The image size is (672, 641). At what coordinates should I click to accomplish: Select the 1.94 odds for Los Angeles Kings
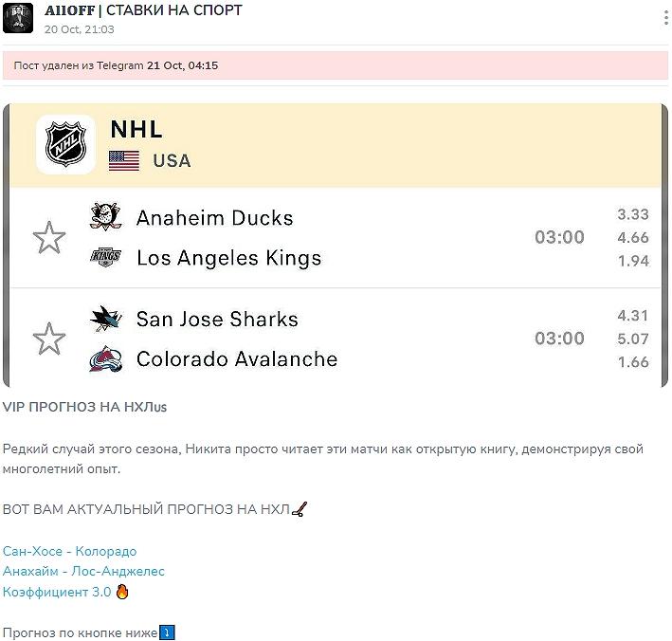[632, 261]
